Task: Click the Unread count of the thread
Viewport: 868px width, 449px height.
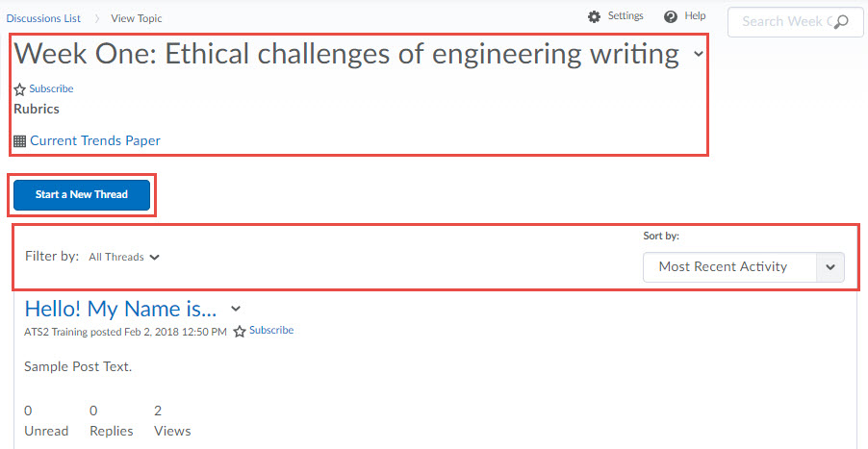Action: click(28, 411)
